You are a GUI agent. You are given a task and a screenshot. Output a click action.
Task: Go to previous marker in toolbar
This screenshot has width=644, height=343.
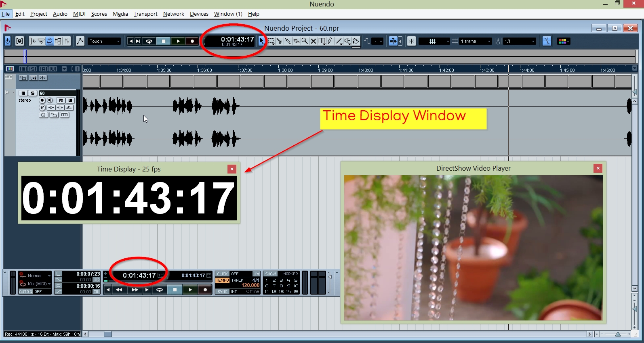[x=130, y=41]
